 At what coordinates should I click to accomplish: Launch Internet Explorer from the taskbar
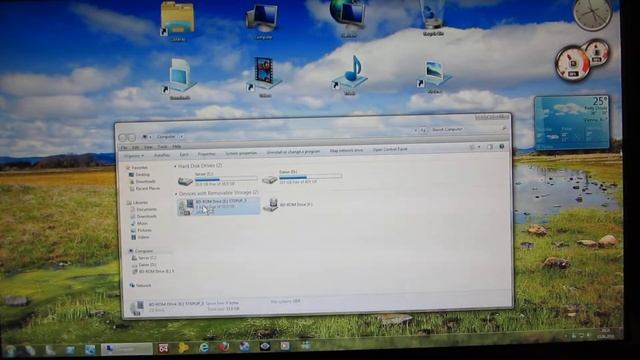click(203, 347)
